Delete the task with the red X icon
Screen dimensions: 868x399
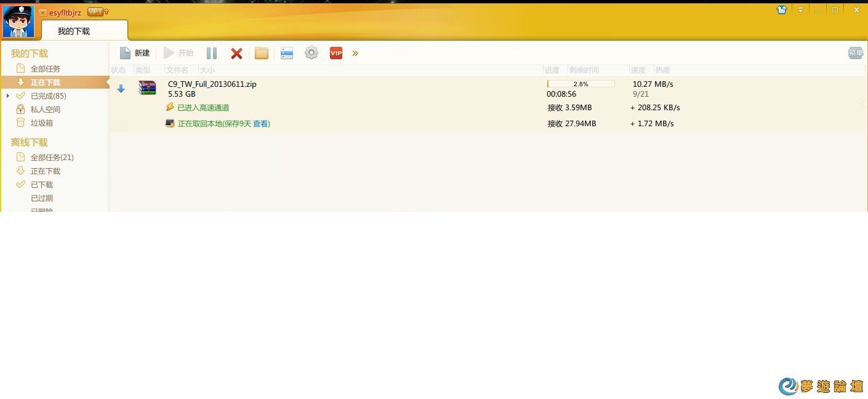point(236,54)
